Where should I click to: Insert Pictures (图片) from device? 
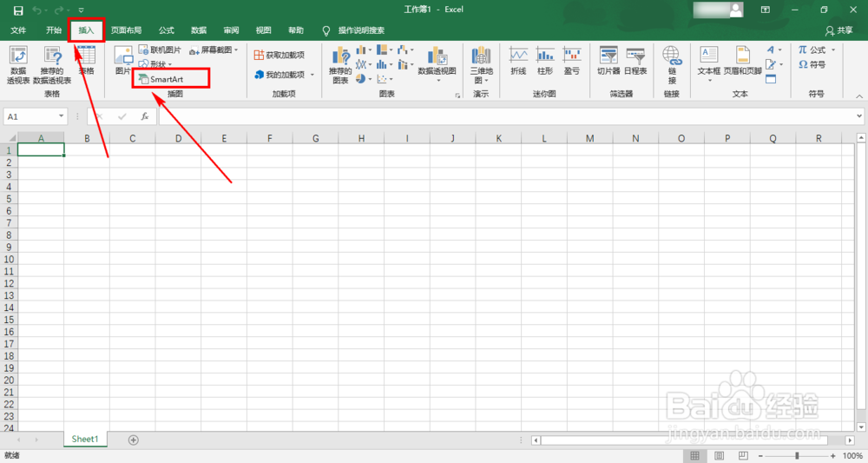click(123, 61)
